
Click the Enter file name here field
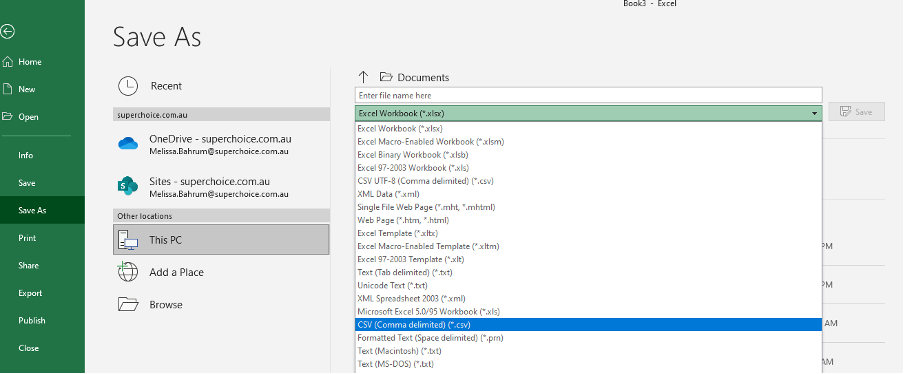coord(589,95)
